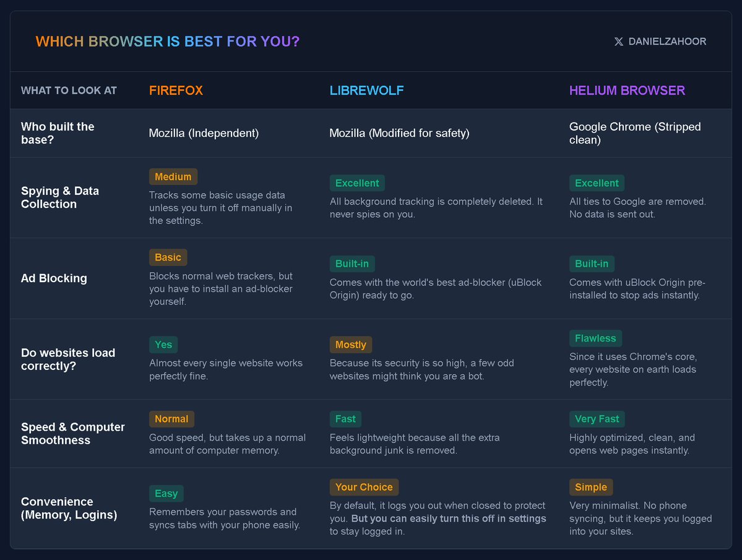
Task: Click the DANIELZAHOOR handle text
Action: [x=667, y=41]
